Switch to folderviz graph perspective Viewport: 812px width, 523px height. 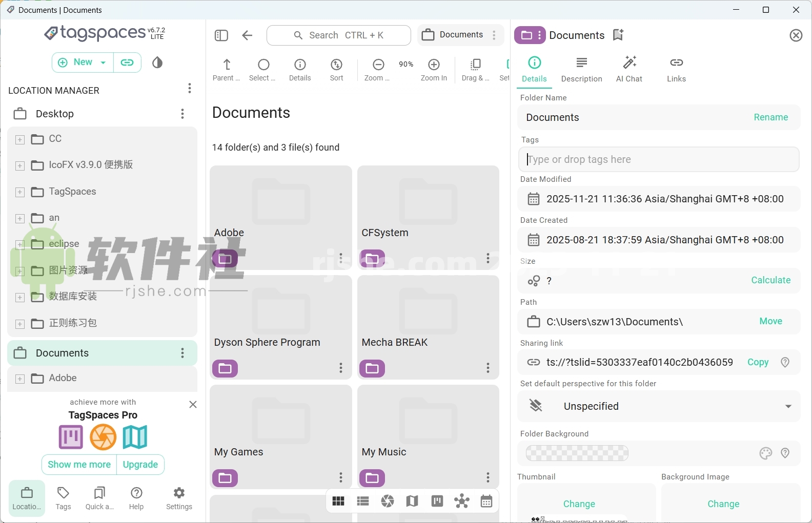[462, 501]
